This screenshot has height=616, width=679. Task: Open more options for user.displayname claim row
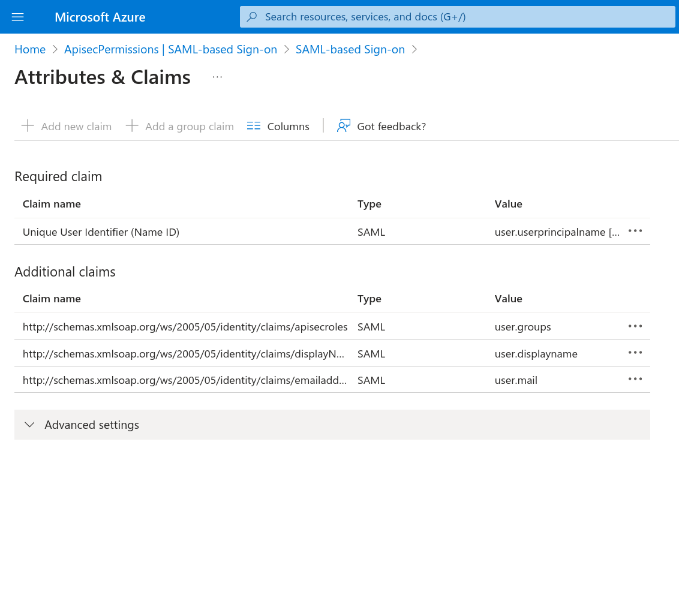(x=635, y=353)
